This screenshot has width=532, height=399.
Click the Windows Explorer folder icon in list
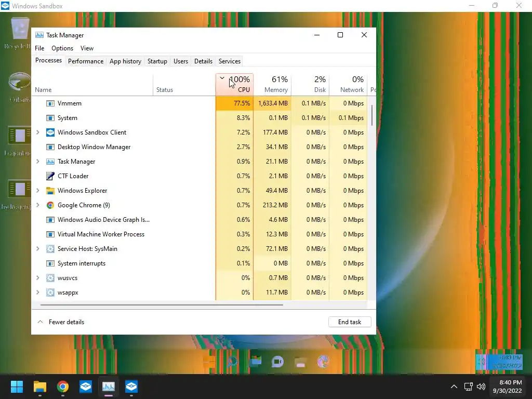[50, 191]
